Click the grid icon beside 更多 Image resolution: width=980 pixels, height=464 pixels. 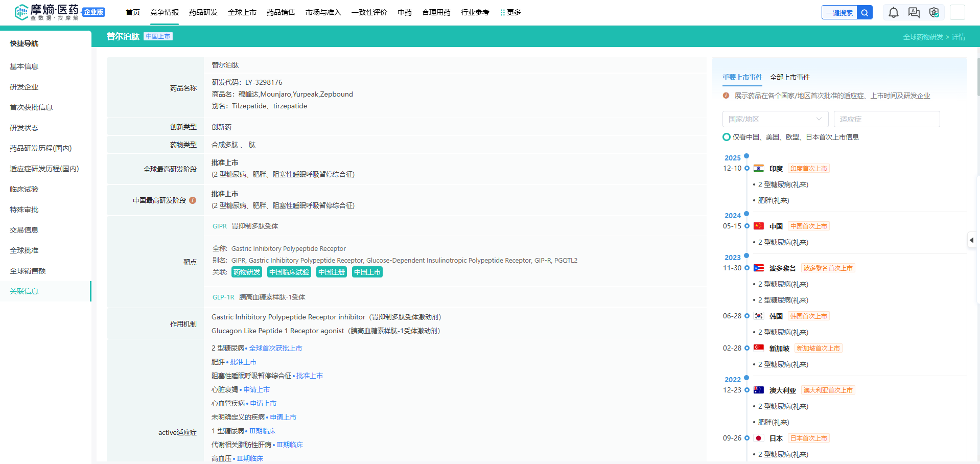[x=502, y=12]
